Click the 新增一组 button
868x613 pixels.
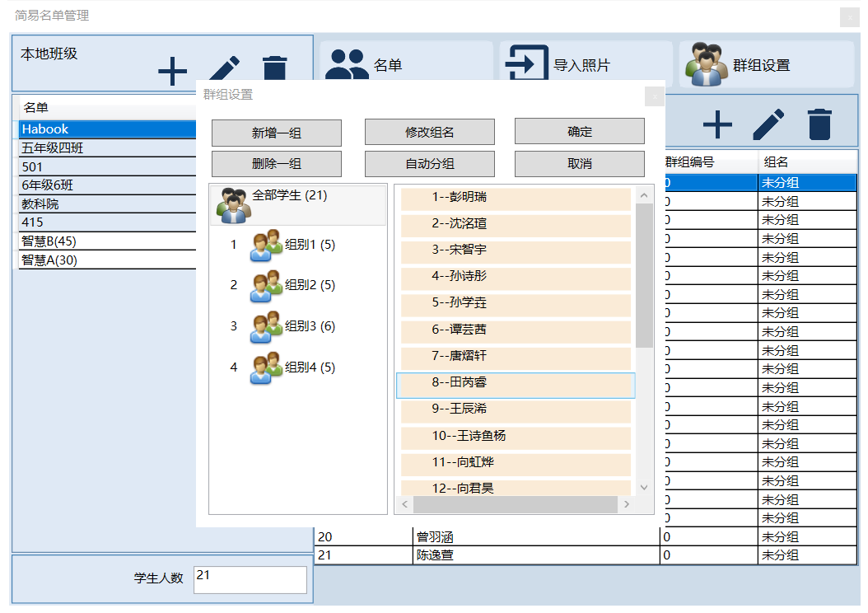click(x=276, y=132)
